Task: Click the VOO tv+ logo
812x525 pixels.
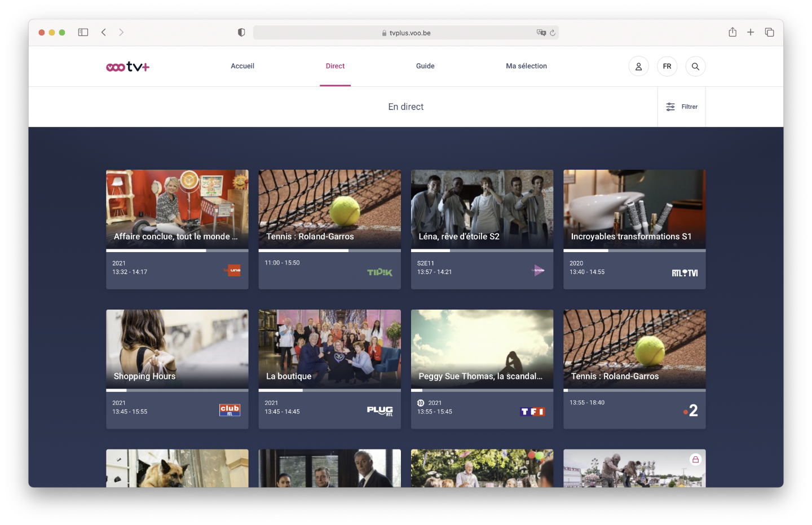Action: 127,66
